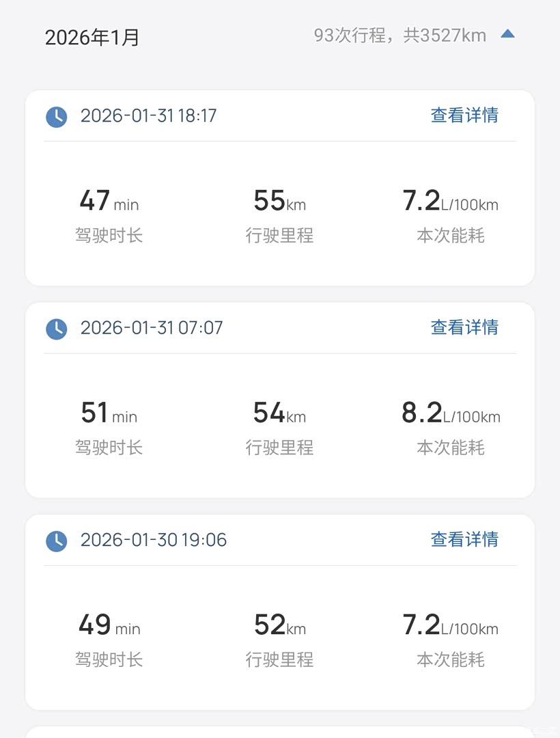Click clock icon for the 01-30 19:06 trip
Screen dimensions: 560x738
click(57, 541)
